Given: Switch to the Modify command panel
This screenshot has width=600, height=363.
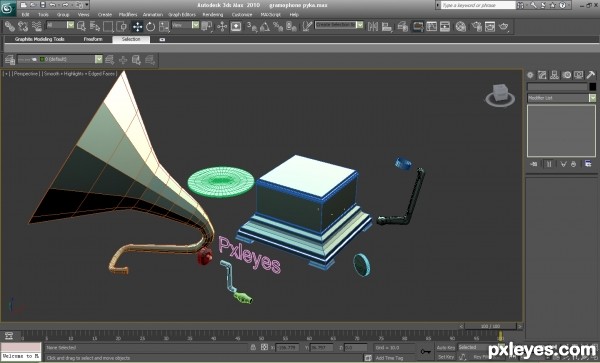Looking at the screenshot, I should pos(542,75).
